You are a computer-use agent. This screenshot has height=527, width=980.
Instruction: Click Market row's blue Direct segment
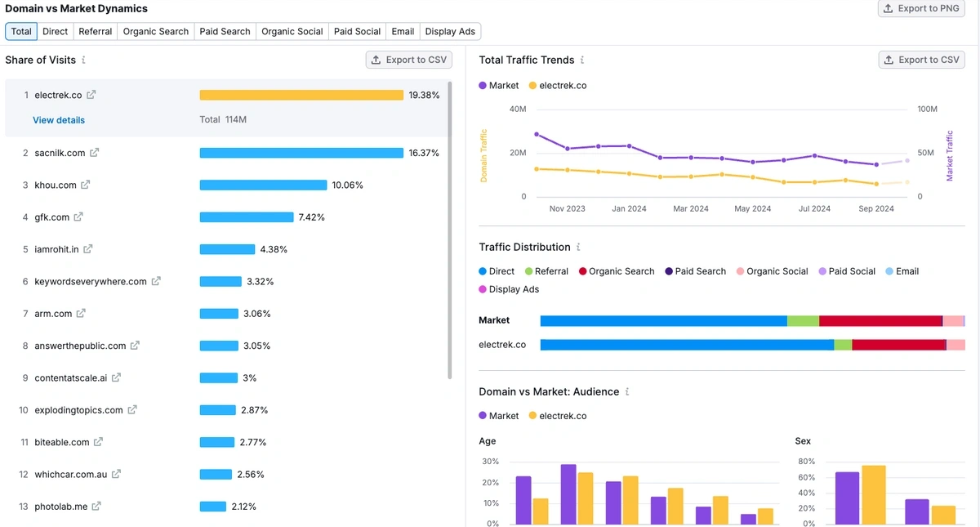pos(664,320)
